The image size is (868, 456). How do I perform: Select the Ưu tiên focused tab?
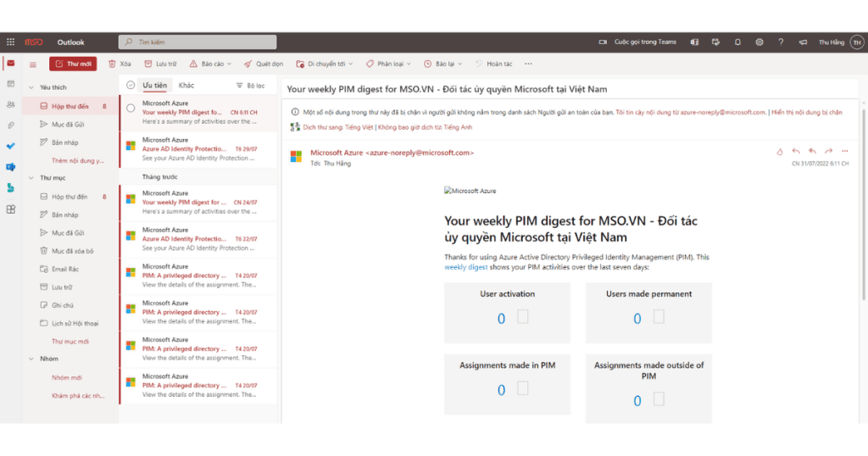tap(154, 85)
